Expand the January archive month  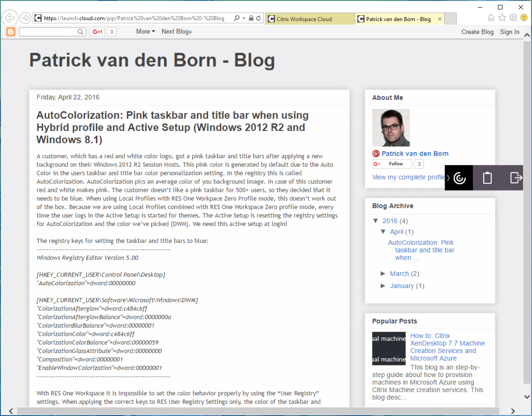[x=383, y=286]
